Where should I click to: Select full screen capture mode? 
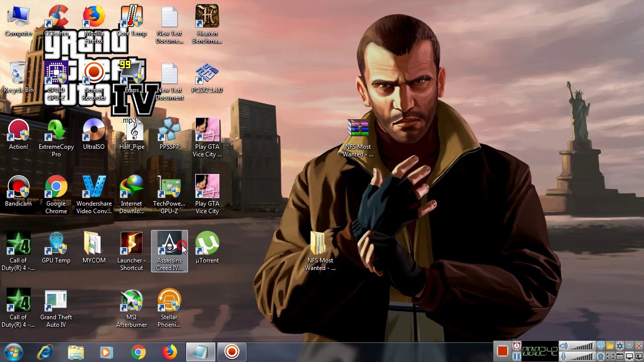629,356
